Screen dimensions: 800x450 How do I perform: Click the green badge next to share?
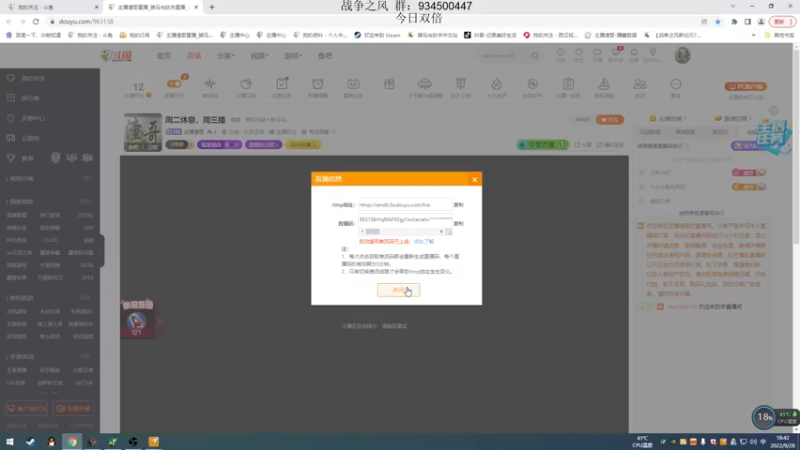pyautogui.click(x=542, y=145)
